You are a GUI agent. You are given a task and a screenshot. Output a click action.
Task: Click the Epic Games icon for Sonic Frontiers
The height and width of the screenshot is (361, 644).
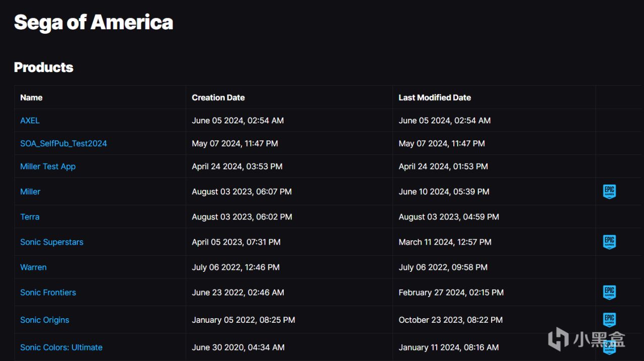tap(609, 292)
